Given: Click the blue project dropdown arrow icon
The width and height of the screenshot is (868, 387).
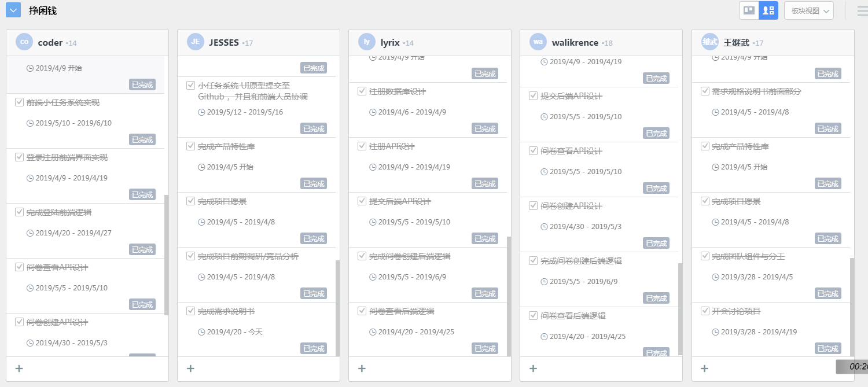Looking at the screenshot, I should point(13,10).
